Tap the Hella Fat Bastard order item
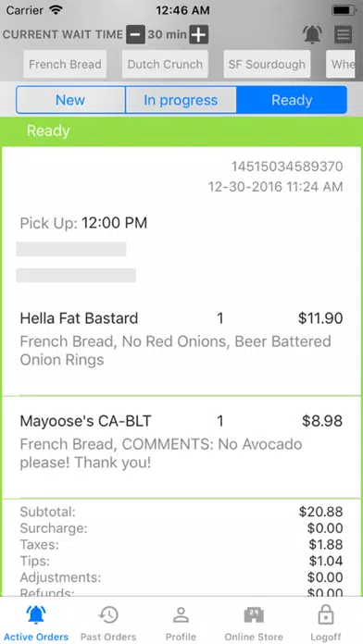The height and width of the screenshot is (644, 363). click(181, 340)
